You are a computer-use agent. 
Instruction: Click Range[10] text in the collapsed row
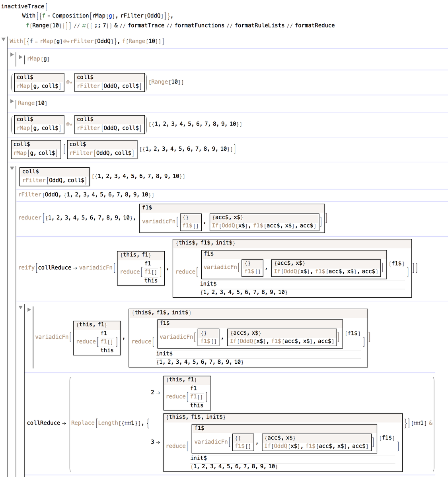point(32,103)
